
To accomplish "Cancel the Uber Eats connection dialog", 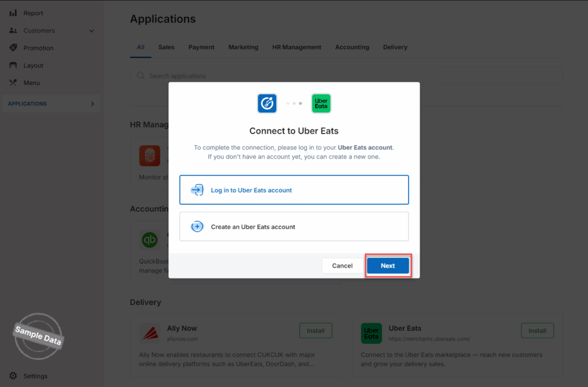I will [x=342, y=266].
